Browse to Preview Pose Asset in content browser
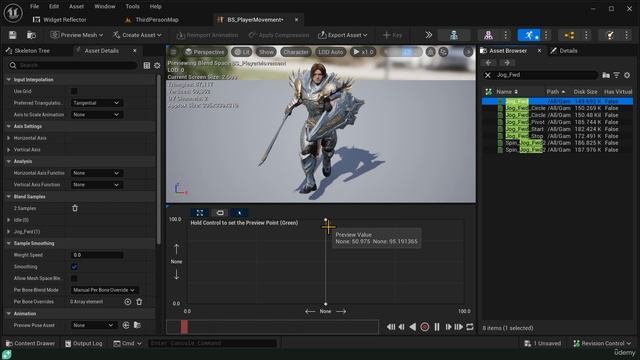Viewport: 640px width, 360px height. [x=137, y=325]
